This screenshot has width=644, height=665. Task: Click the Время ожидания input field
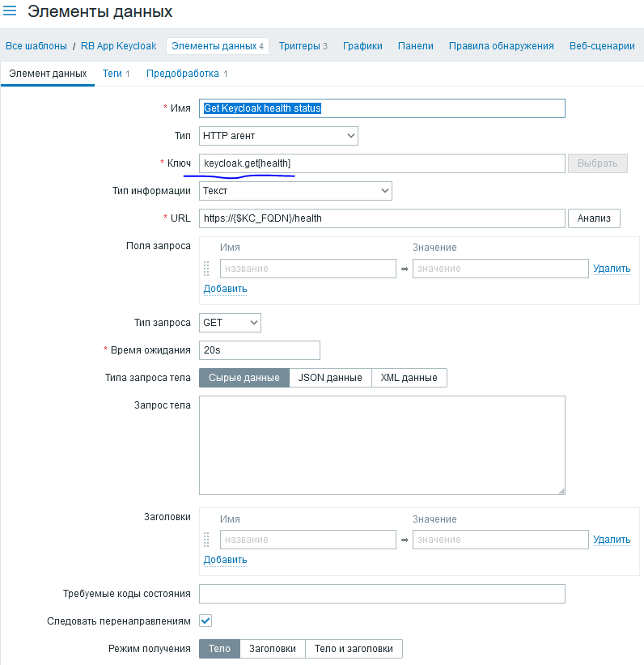click(260, 350)
